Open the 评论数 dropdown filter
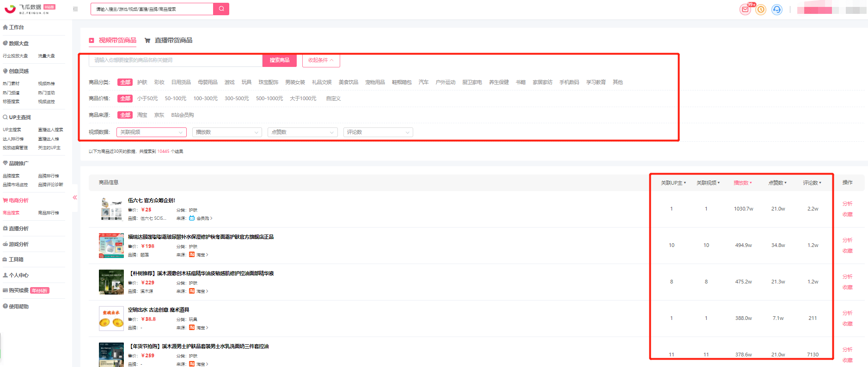868x367 pixels. coord(378,132)
